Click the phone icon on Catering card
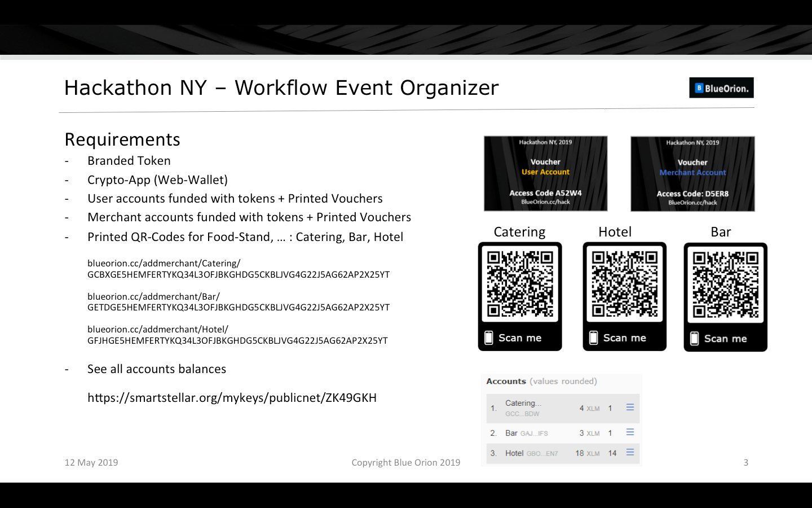The image size is (812, 508). point(489,338)
